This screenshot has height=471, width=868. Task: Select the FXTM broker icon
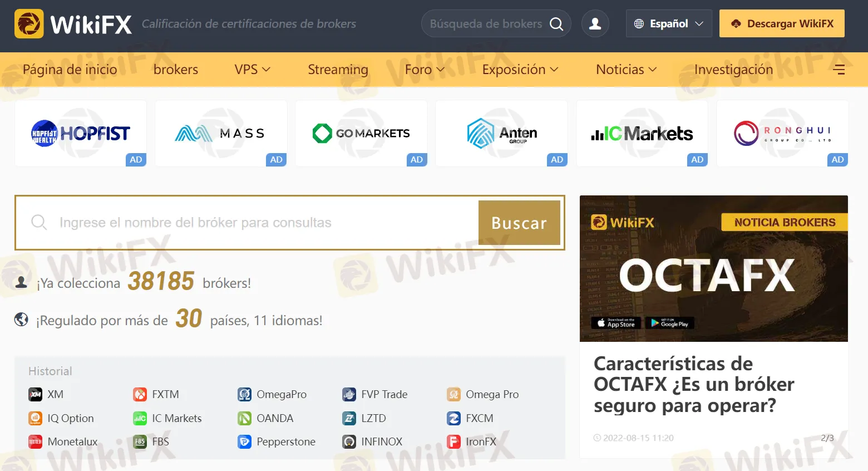(x=139, y=394)
